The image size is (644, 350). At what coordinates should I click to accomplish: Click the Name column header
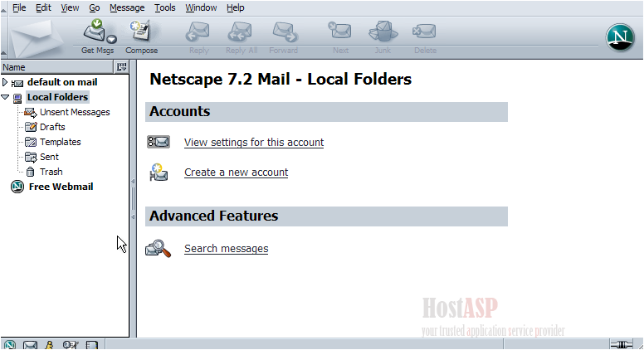point(56,67)
